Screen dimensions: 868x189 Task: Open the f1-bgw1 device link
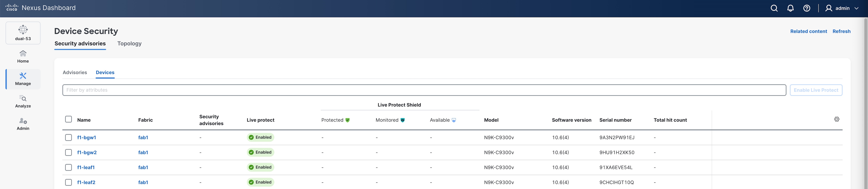coord(87,137)
